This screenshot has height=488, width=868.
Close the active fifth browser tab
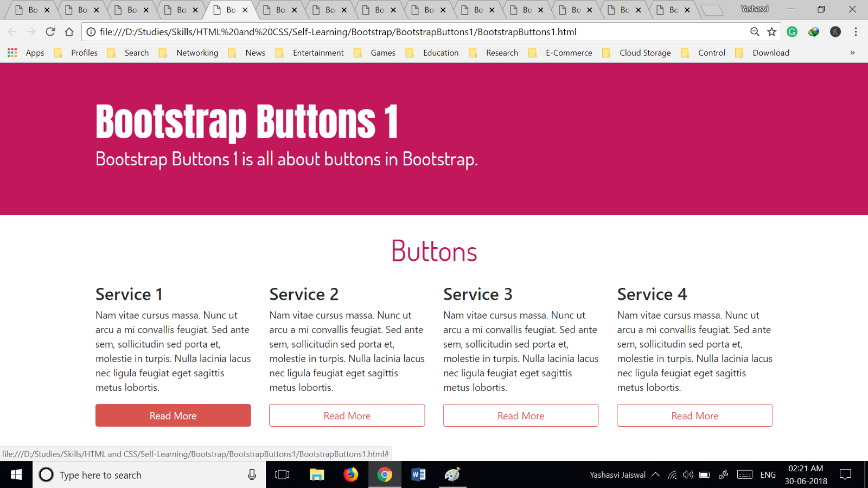tap(245, 10)
